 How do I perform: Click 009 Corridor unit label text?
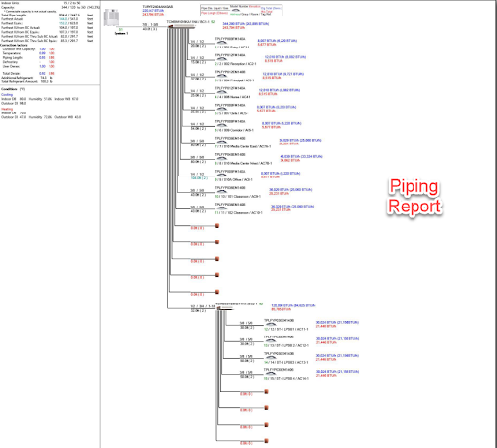(234, 130)
